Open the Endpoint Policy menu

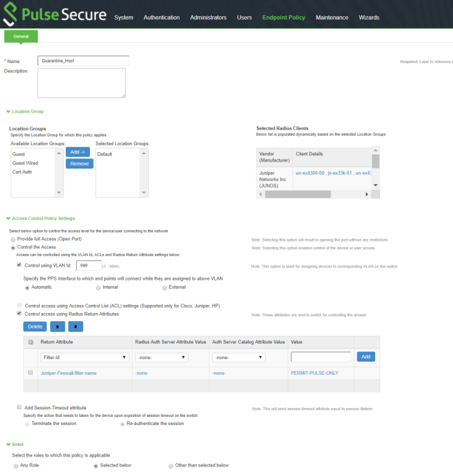(x=284, y=18)
